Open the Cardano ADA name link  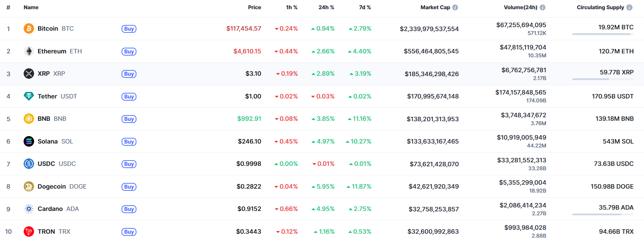[x=58, y=209]
